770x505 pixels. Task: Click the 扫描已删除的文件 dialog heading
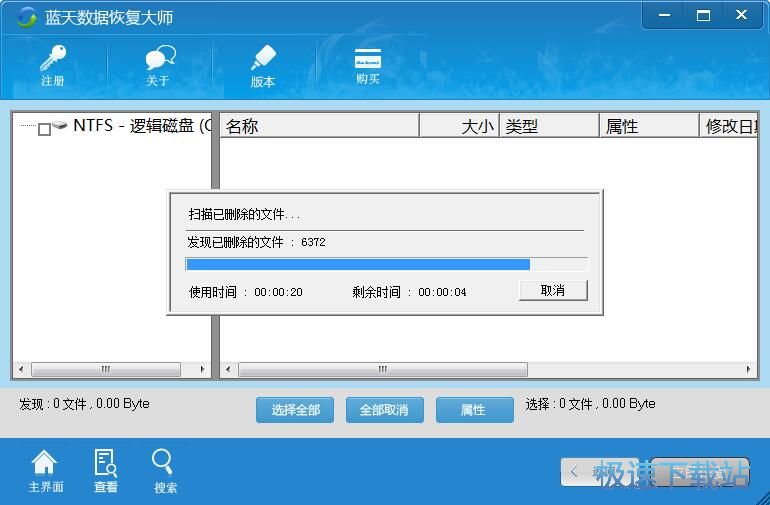tap(244, 214)
